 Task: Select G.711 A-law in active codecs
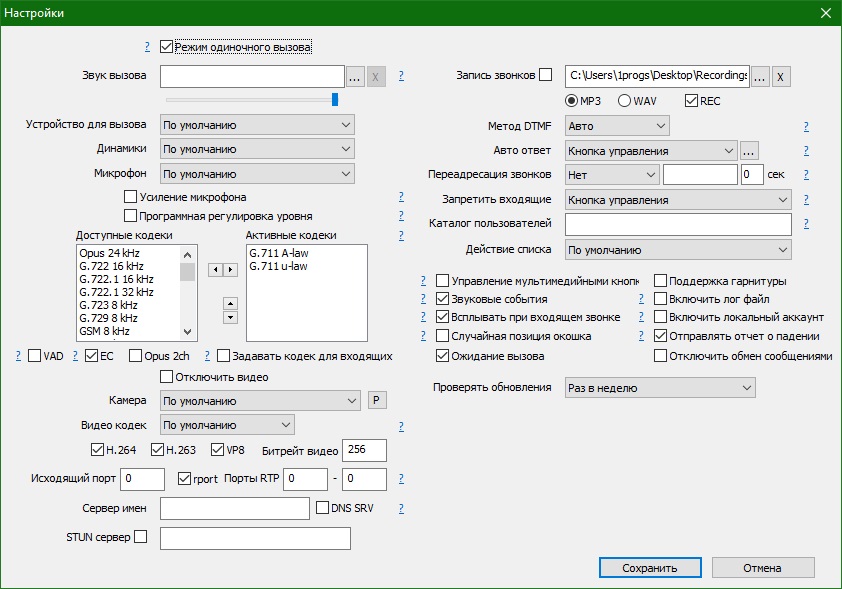click(279, 253)
